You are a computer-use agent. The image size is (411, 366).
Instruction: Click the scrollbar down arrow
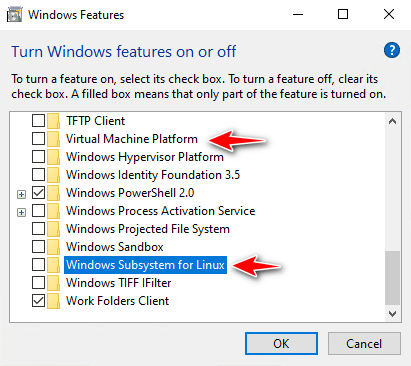(x=392, y=314)
